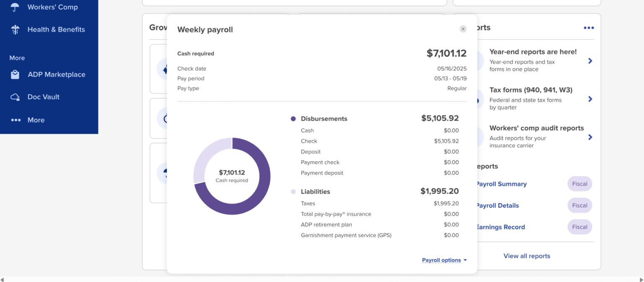Click the Fiscal button beside Payroll Summary
This screenshot has width=644, height=282.
(x=579, y=184)
